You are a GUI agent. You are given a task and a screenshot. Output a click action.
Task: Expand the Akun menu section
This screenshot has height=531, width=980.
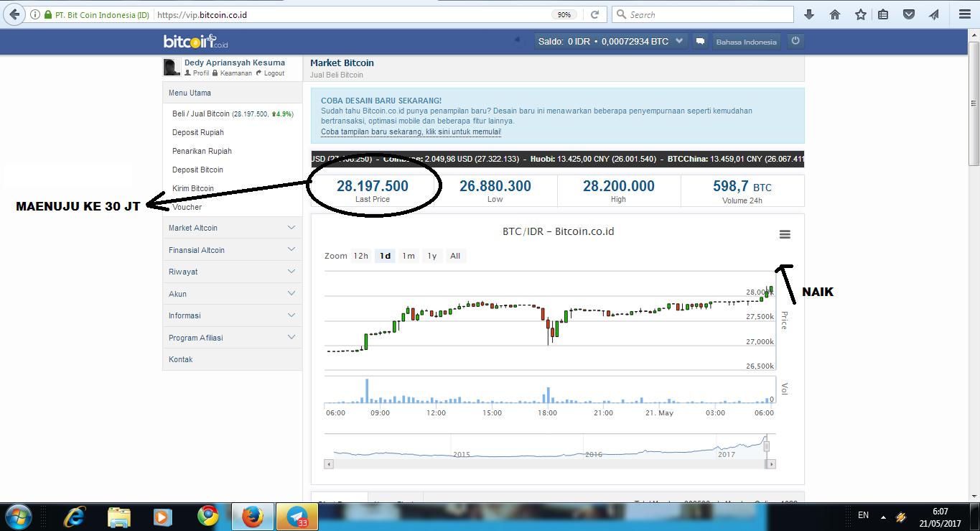click(232, 294)
